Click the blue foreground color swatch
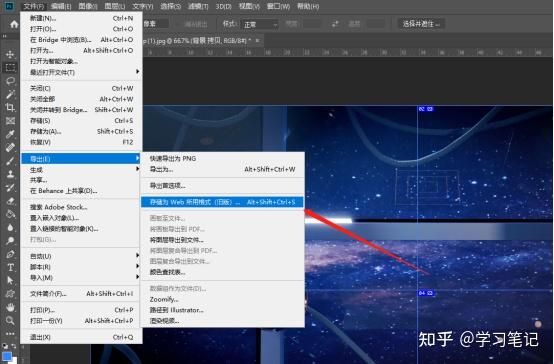The height and width of the screenshot is (364, 554). [7, 356]
